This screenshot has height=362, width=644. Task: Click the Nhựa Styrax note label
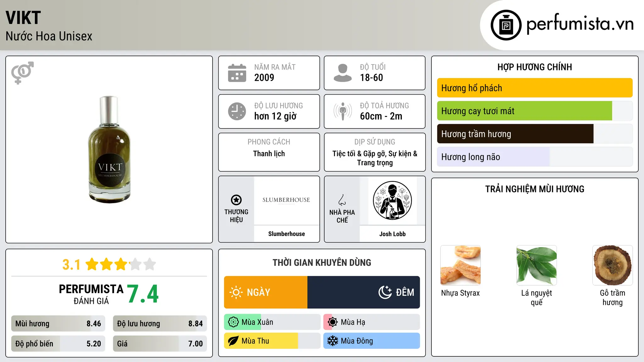(460, 293)
